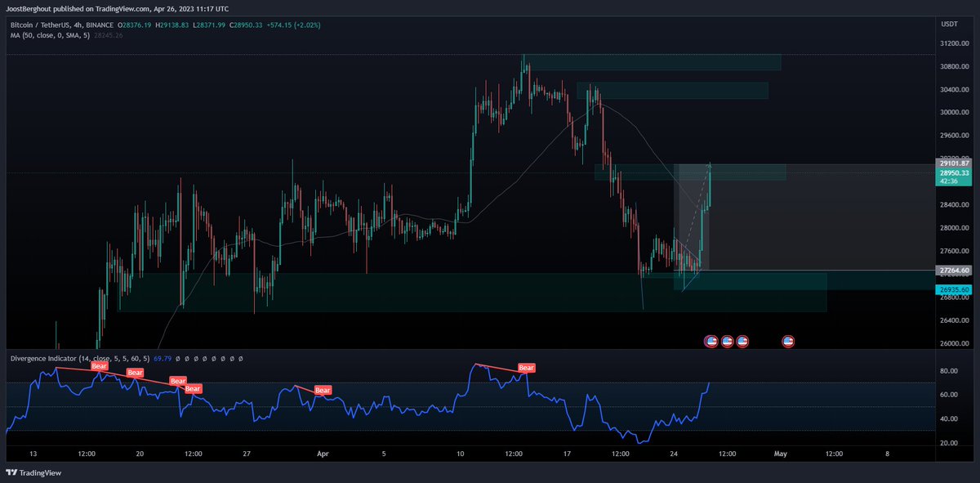Click the 26935.60 price tag
This screenshot has width=980, height=483.
[x=955, y=289]
